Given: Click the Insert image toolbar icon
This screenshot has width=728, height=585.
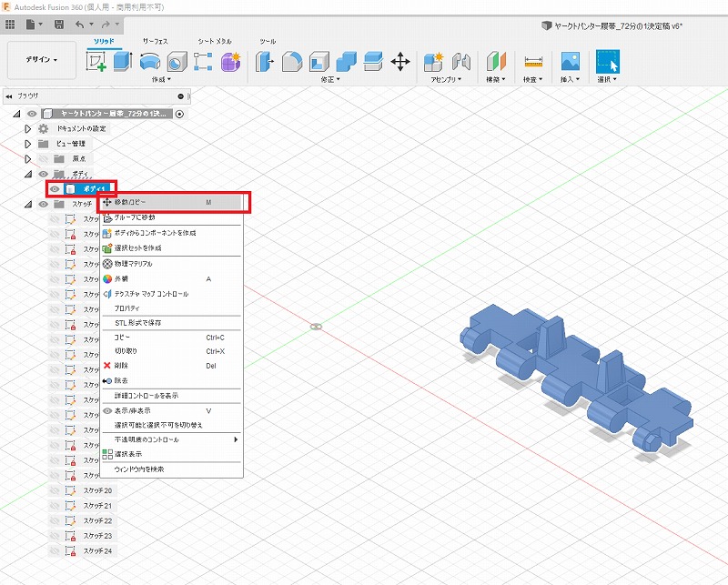Looking at the screenshot, I should tap(571, 62).
